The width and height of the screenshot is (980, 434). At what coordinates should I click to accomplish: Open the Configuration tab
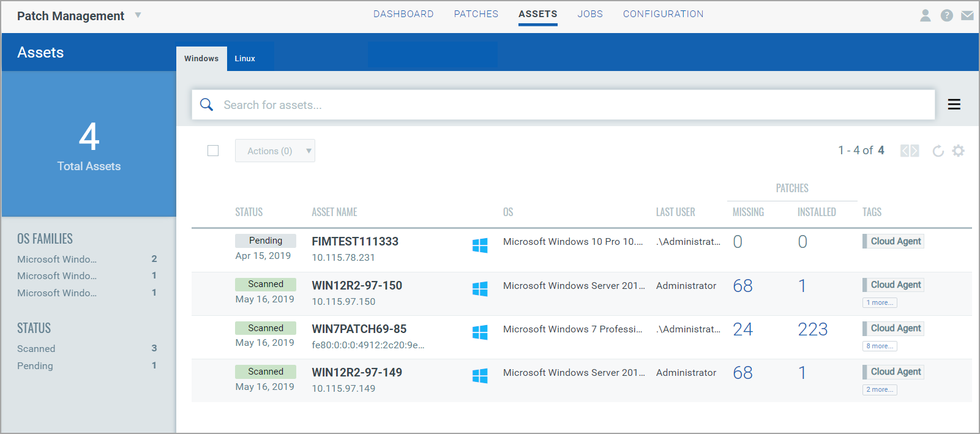tap(664, 14)
